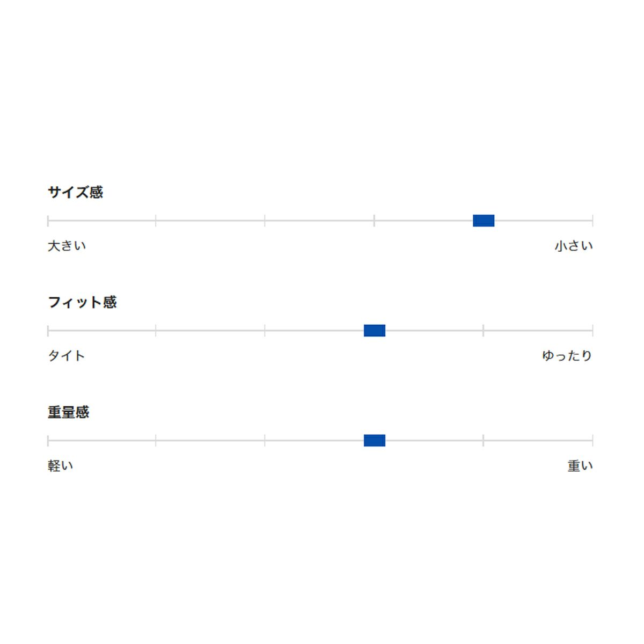Set サイズ感 slider to second tick from left
The height and width of the screenshot is (644, 644).
tap(156, 221)
